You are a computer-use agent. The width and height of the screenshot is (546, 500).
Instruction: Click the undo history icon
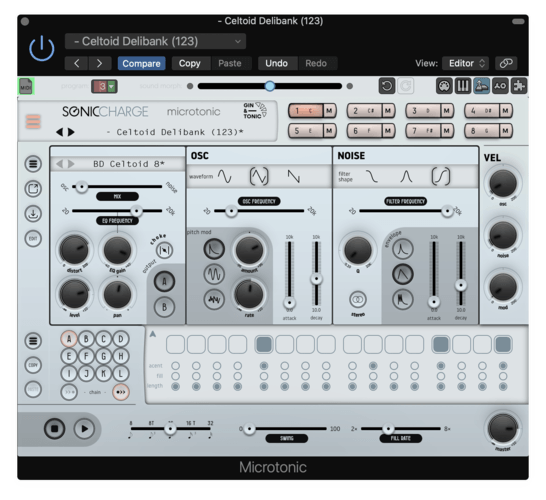387,86
